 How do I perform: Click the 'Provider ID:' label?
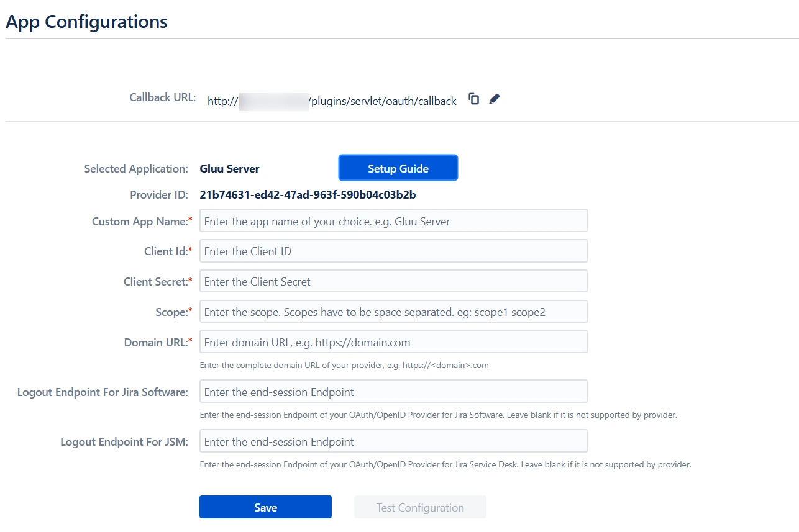158,194
